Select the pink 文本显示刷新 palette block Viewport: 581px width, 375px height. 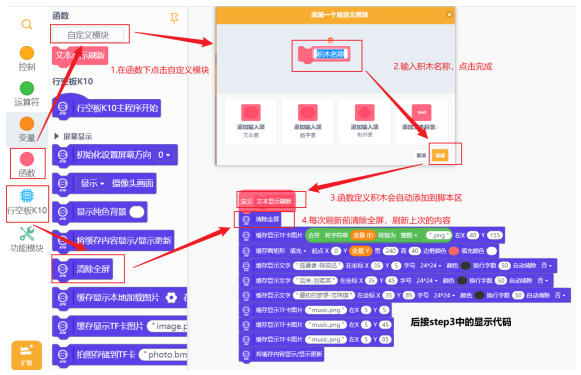[x=80, y=56]
